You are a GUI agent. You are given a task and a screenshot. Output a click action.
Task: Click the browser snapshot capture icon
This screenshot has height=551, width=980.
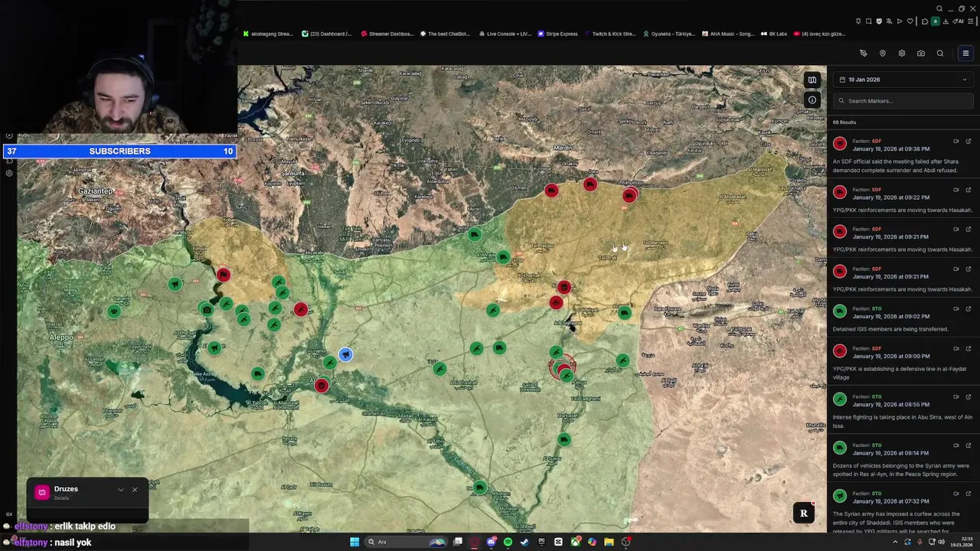tap(868, 21)
